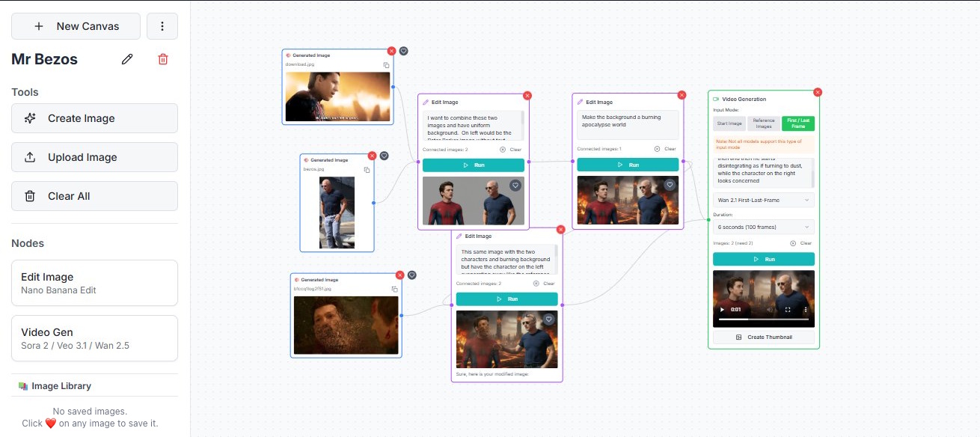
Task: Favorite the download.jpg node with the heart toggle
Action: click(403, 51)
